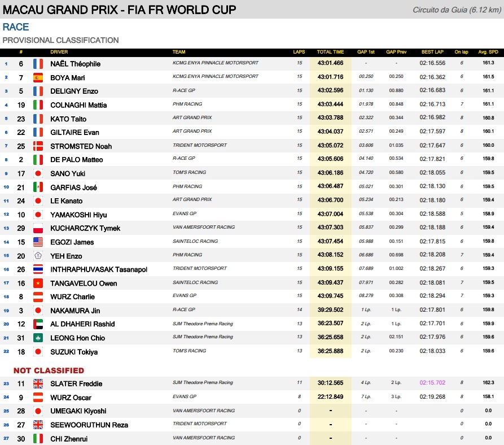This screenshot has height=445, width=504.
Task: Click the DRIVER column header
Action: tap(59, 52)
